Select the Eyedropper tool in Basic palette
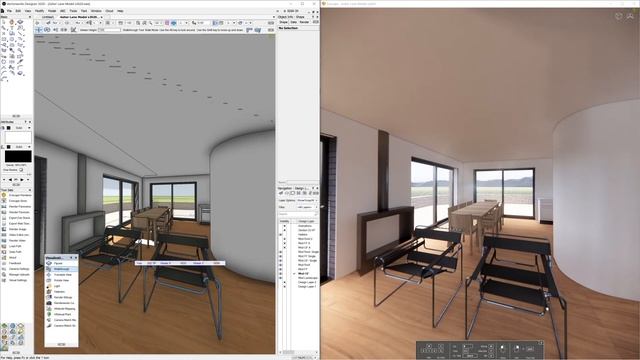Image resolution: width=640 pixels, height=360 pixels. pyautogui.click(x=20, y=62)
